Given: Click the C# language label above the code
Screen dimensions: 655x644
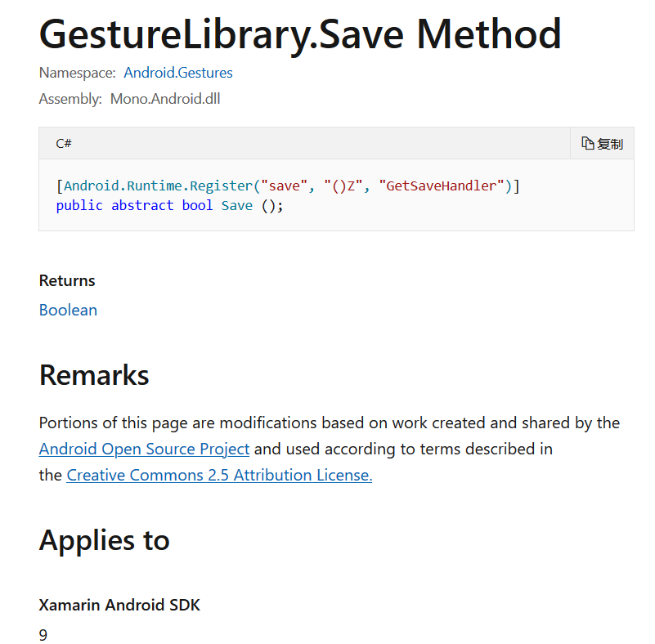Looking at the screenshot, I should pos(64,144).
